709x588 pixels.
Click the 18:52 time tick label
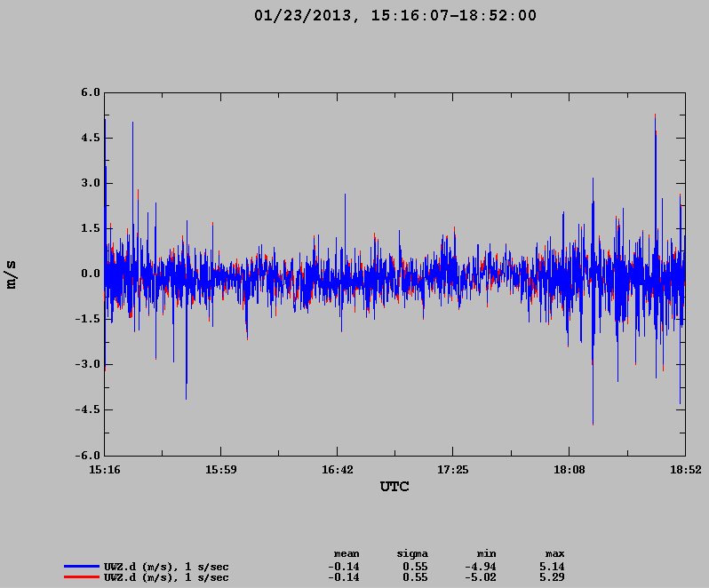click(x=686, y=470)
